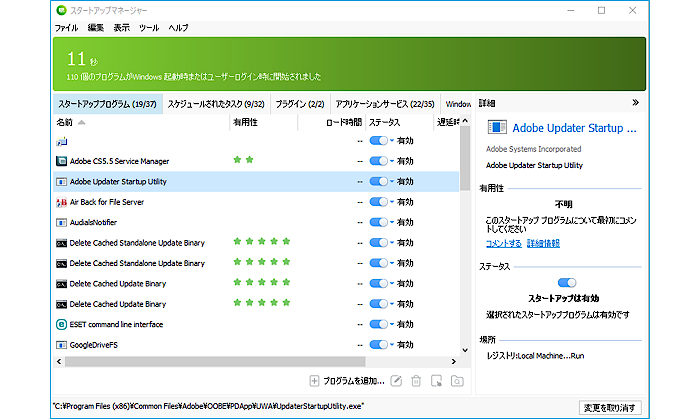
Task: Click sort arrow beside 名前 header
Action: coord(81,122)
